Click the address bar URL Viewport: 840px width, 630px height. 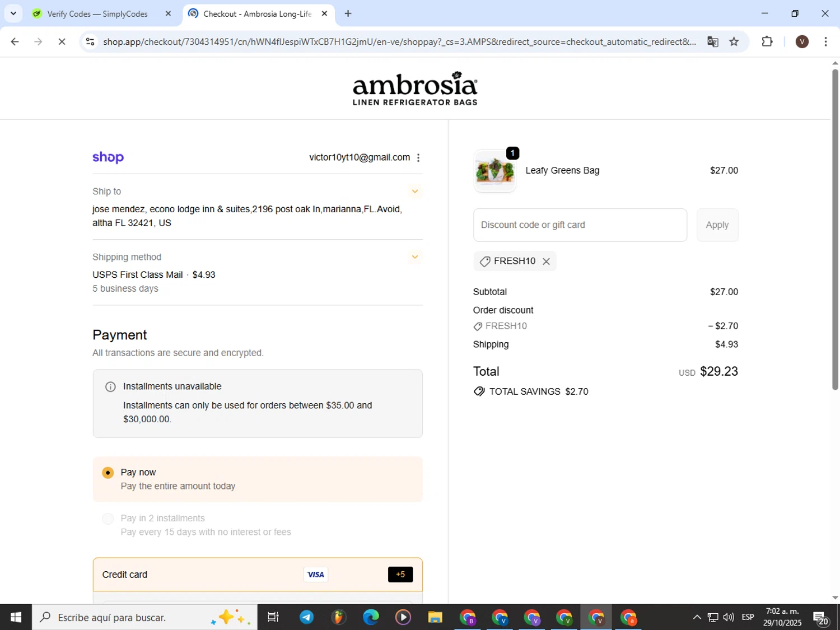tap(399, 41)
